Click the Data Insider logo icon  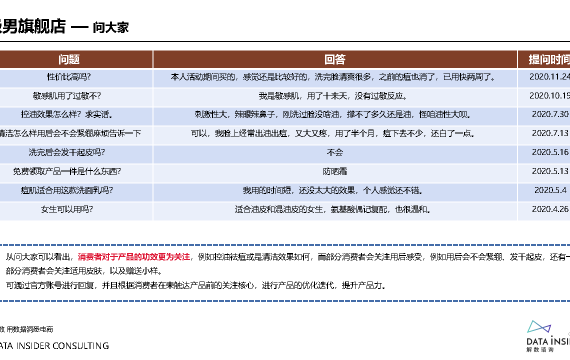[x=539, y=327]
